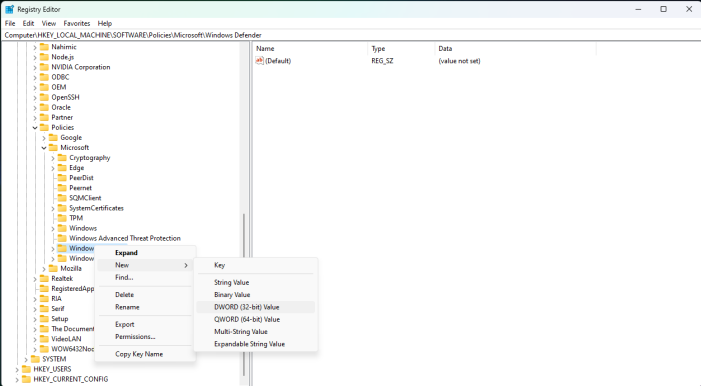This screenshot has height=386, width=701.
Task: Click the Microsoft folder icon
Action: click(x=53, y=147)
